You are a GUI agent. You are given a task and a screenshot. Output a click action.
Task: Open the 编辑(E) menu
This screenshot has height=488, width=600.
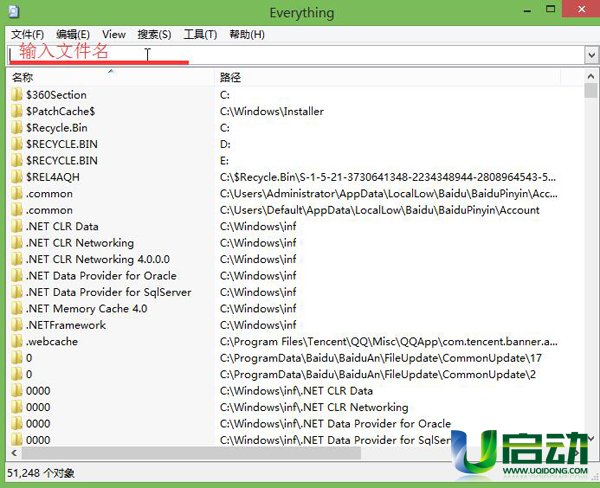[x=73, y=34]
